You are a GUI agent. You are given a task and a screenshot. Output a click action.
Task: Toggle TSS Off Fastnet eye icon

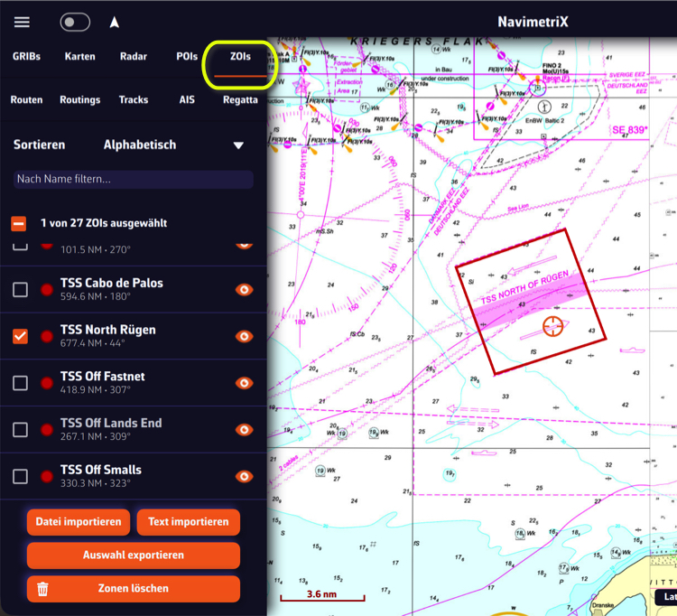tap(244, 383)
